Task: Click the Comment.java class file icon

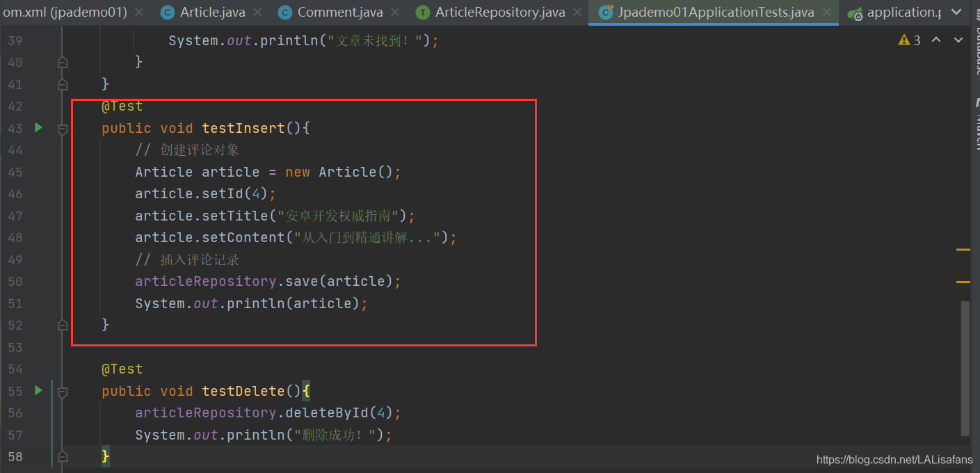Action: pos(284,13)
